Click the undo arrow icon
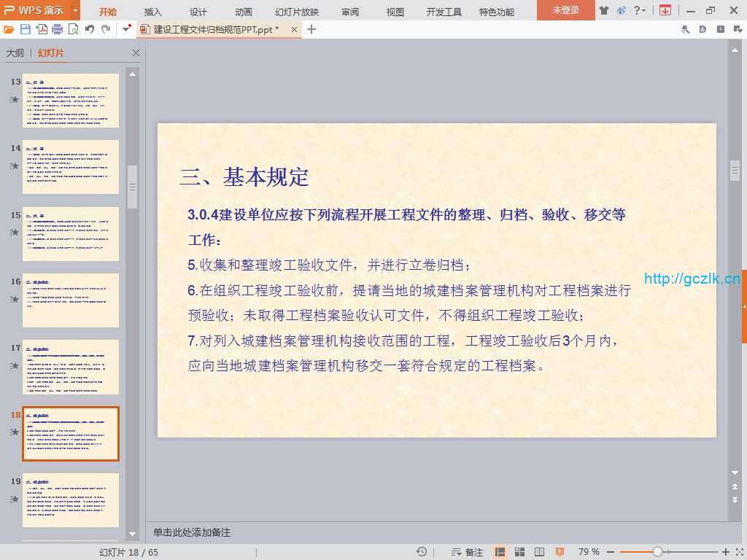 tap(90, 29)
